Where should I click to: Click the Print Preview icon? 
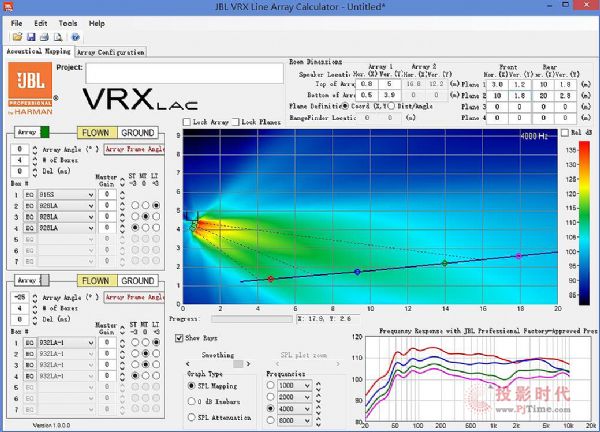click(x=58, y=37)
